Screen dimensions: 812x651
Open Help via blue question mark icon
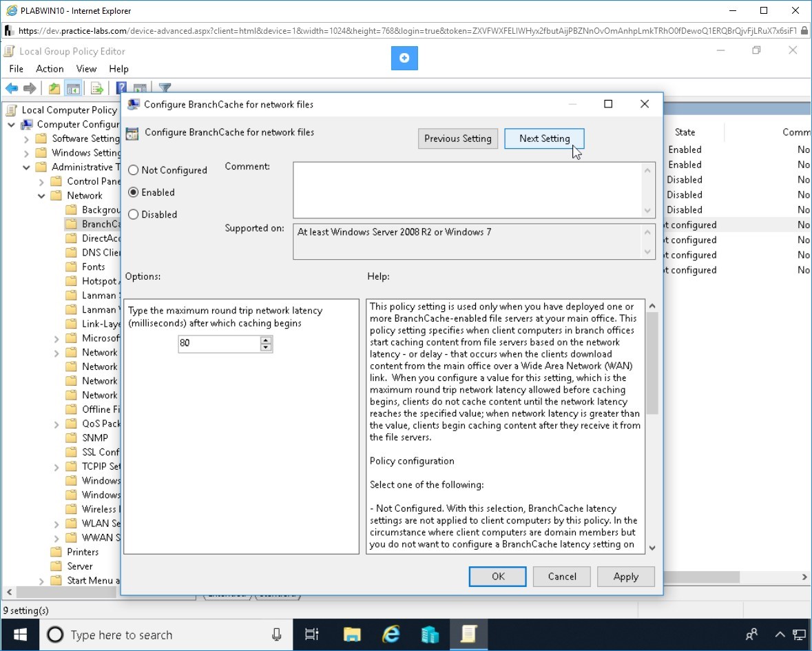click(121, 87)
